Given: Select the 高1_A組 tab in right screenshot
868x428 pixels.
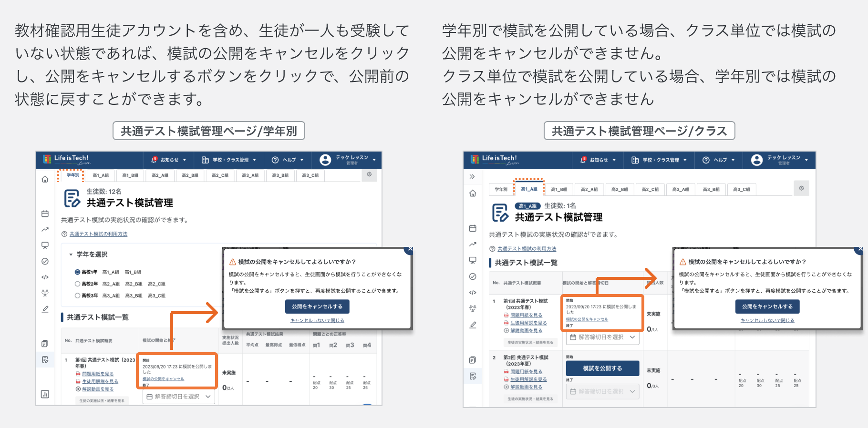Looking at the screenshot, I should pos(529,189).
